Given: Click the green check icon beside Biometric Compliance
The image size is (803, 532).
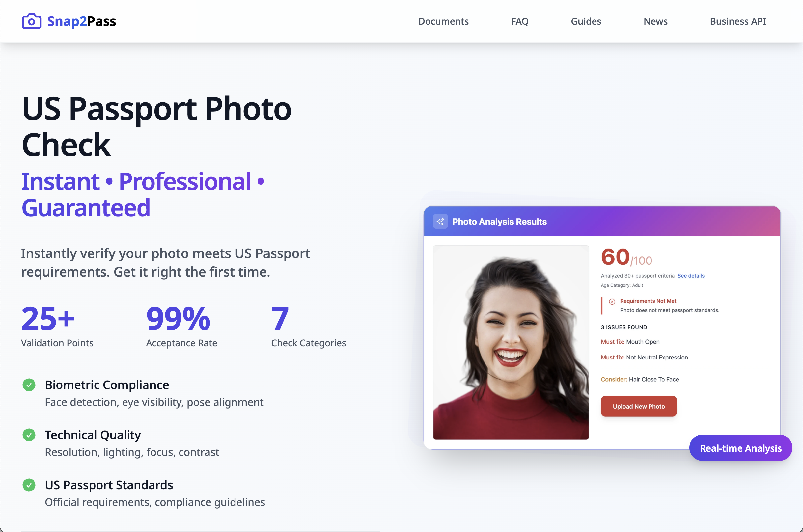Looking at the screenshot, I should click(29, 385).
